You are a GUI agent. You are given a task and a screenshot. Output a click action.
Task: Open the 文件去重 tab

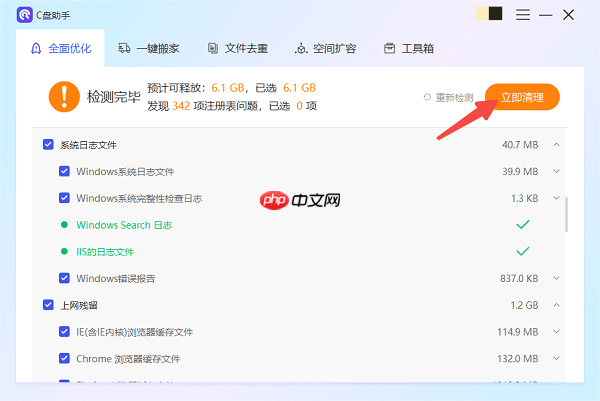click(238, 48)
